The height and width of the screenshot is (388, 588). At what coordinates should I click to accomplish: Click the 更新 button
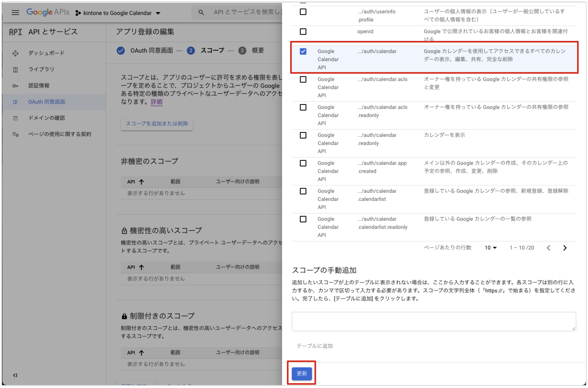(302, 373)
